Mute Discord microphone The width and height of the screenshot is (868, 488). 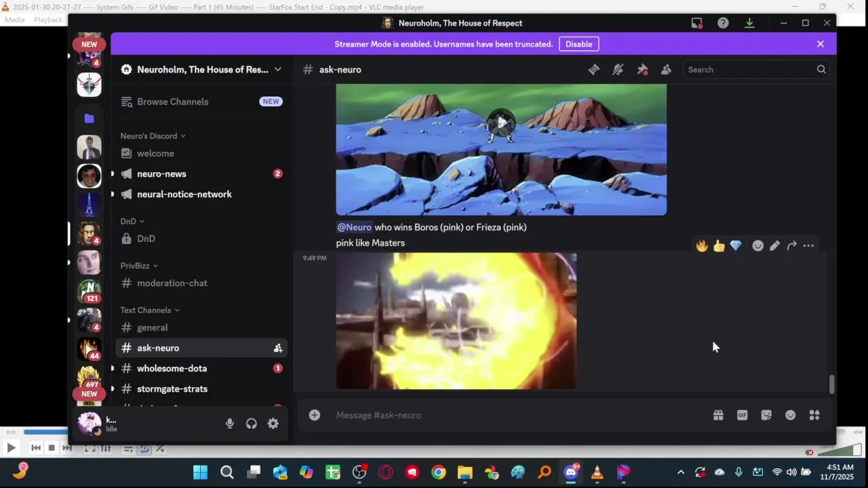tap(230, 424)
